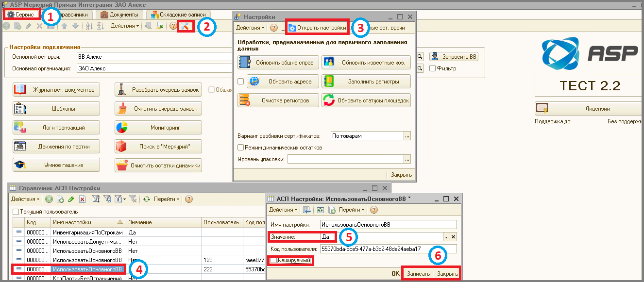644x282 pixels.
Task: Open Перейти dropdown in the АСП Настройки dialog
Action: click(x=352, y=210)
